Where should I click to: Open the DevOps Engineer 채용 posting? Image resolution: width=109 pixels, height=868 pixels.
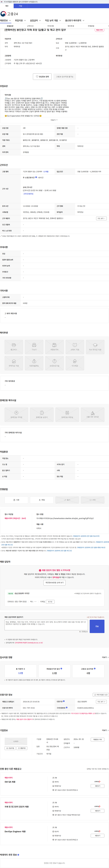tap(15, 831)
